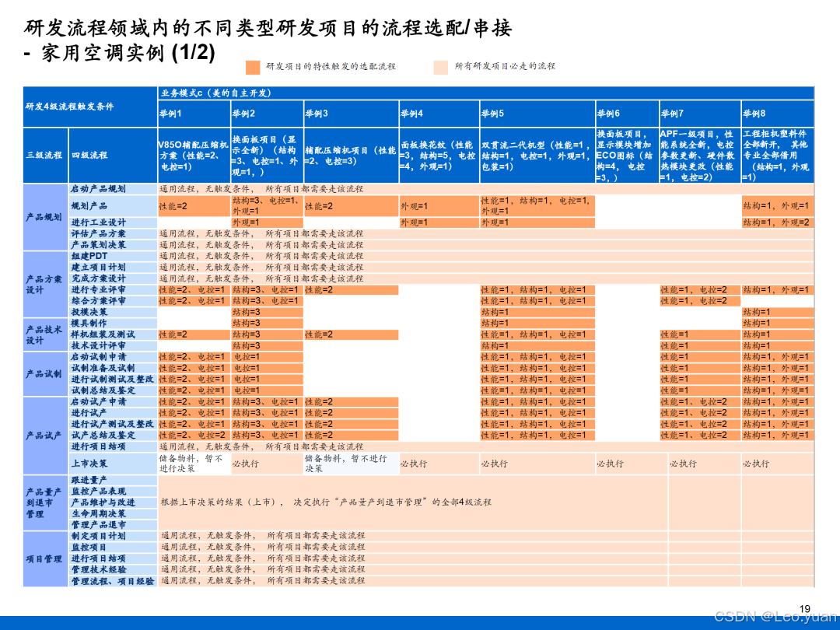Select the 举例8 column header
This screenshot has height=630, width=840.
pos(778,114)
